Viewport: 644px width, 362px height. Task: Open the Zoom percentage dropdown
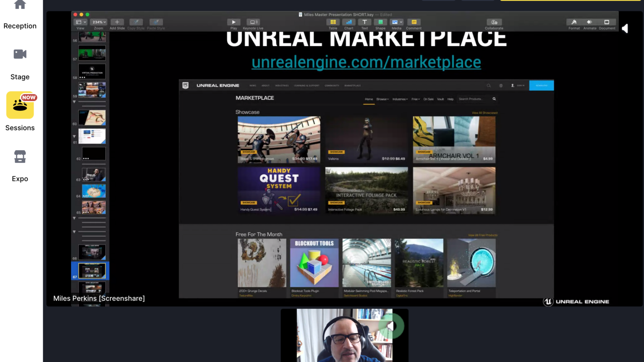[99, 22]
